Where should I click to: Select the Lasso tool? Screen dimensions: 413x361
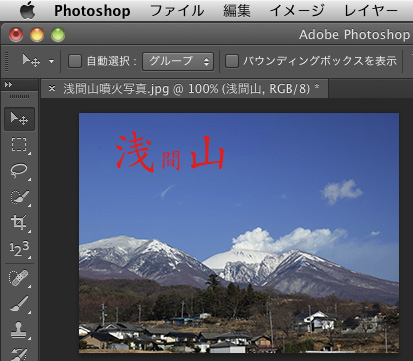pyautogui.click(x=19, y=170)
